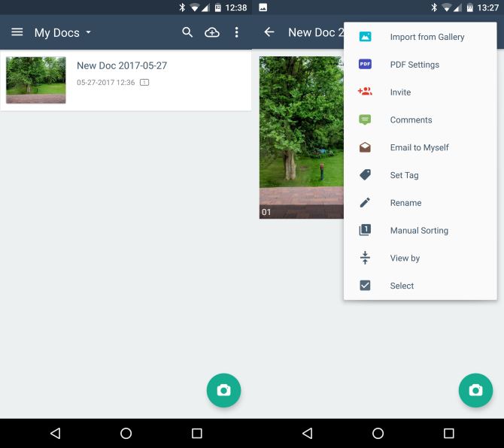Choose Import from Gallery
The image size is (504, 448).
[421, 37]
